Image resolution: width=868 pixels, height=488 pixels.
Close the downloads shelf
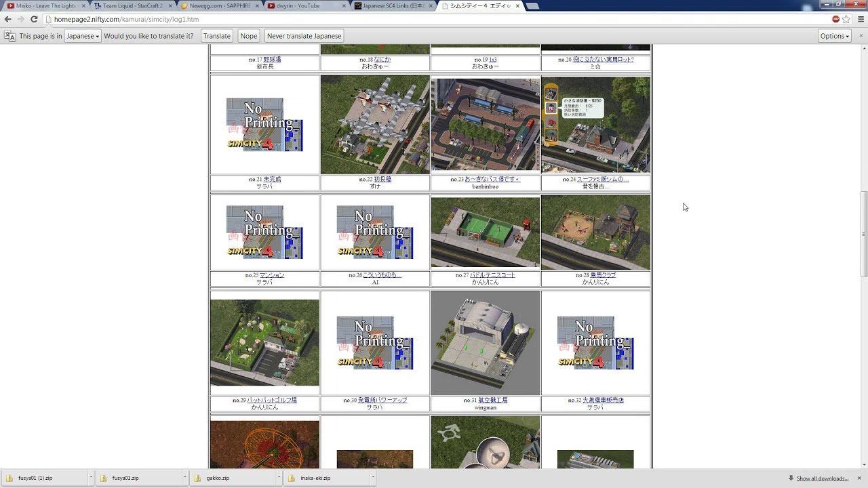pyautogui.click(x=861, y=478)
